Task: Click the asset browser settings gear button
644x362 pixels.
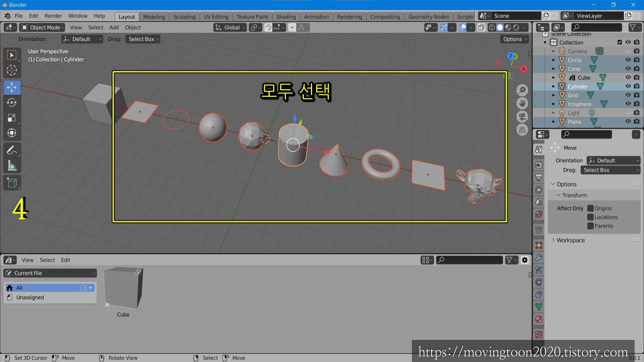Action: (x=525, y=260)
